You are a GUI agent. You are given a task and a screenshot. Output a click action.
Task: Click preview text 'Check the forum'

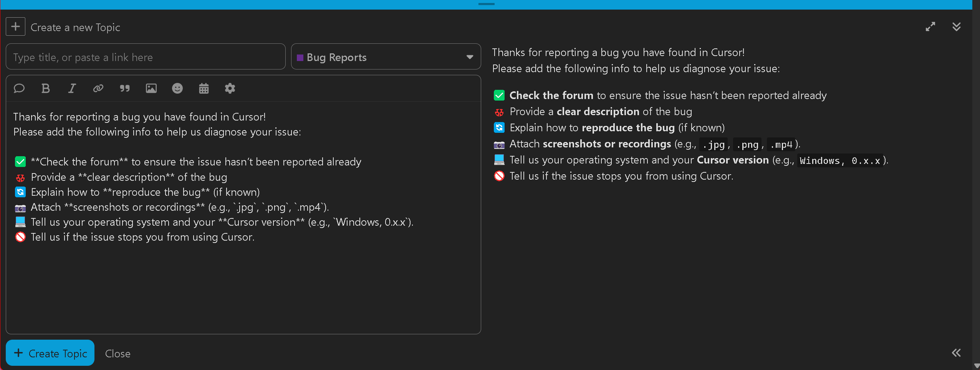[551, 95]
